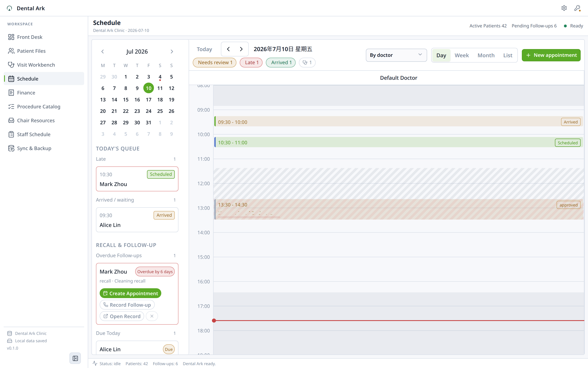Click the Default Doctor column header

pyautogui.click(x=399, y=78)
